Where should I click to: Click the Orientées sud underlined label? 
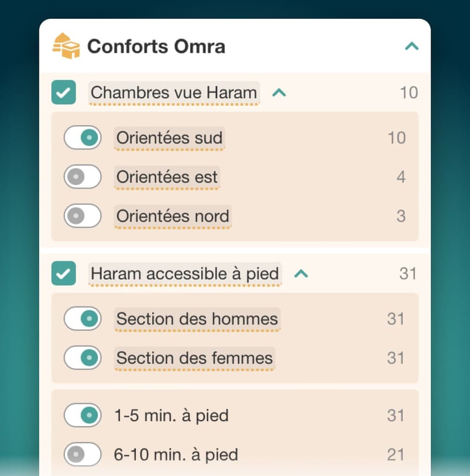(x=169, y=138)
